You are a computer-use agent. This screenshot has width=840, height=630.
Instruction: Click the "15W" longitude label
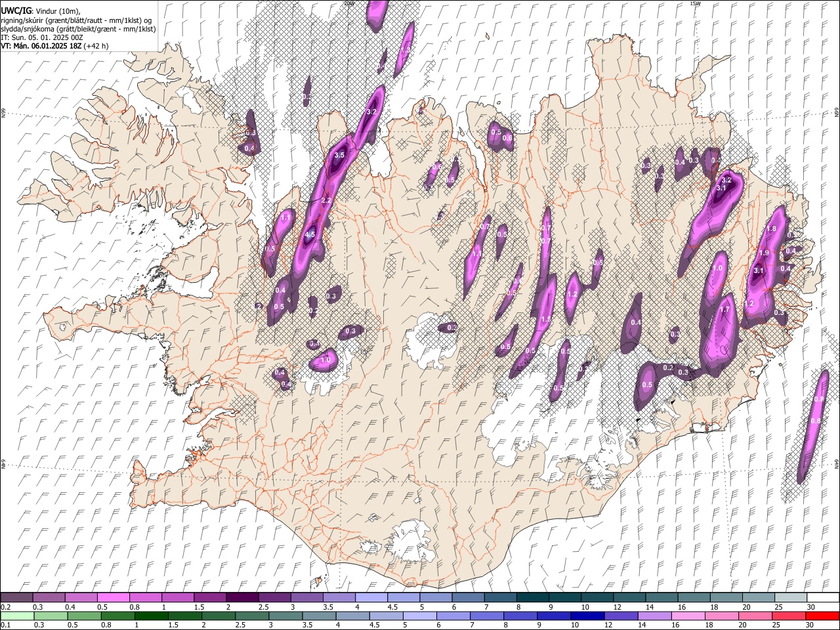(695, 3)
